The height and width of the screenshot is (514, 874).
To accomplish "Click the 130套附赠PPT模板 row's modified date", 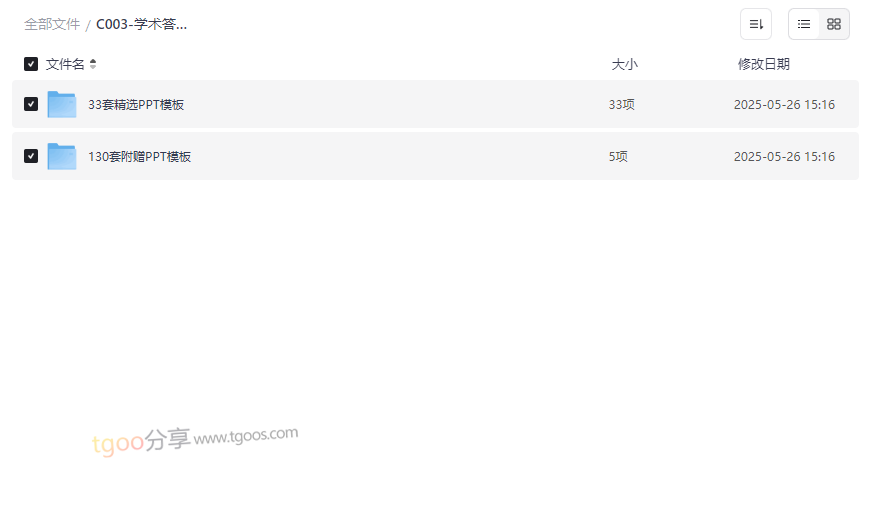I will click(x=784, y=156).
